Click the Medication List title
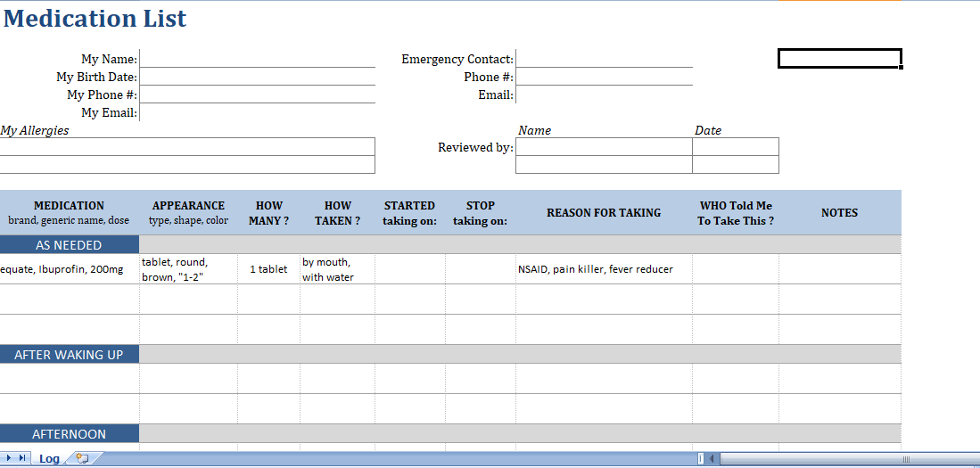The image size is (980, 468). pos(95,18)
